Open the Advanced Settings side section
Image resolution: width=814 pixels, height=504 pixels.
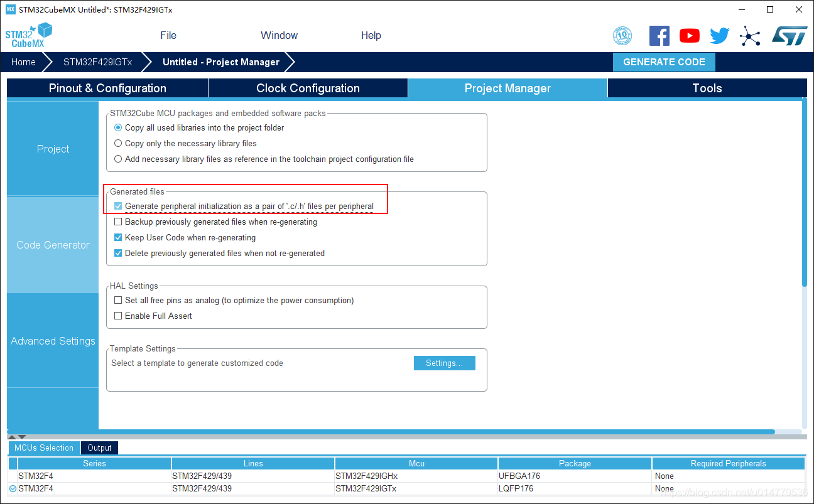click(x=53, y=341)
